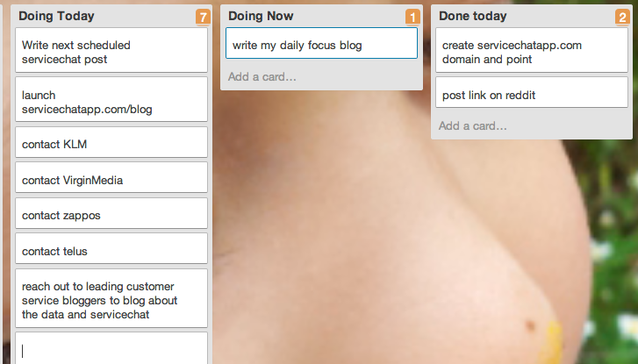The width and height of the screenshot is (638, 364).
Task: Select the 'contact zappos' card
Action: coord(111,213)
